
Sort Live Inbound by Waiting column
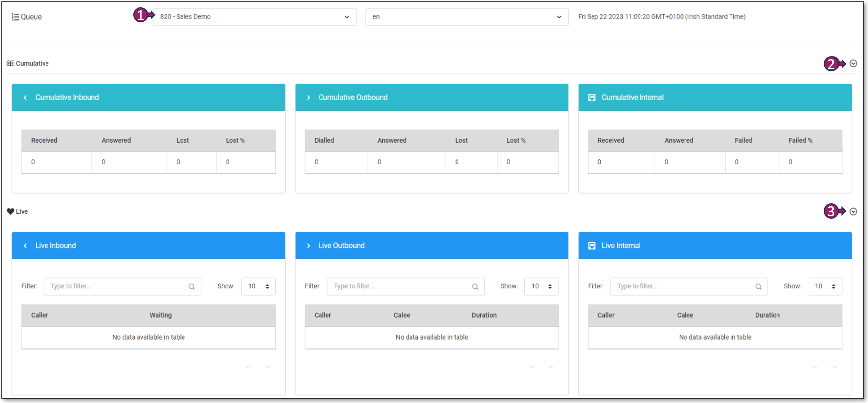[161, 315]
